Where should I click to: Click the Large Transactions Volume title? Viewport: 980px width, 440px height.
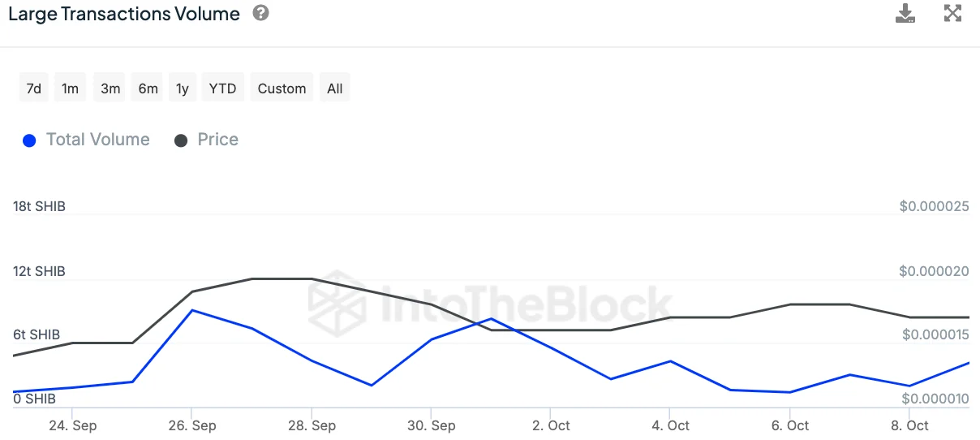coord(124,14)
